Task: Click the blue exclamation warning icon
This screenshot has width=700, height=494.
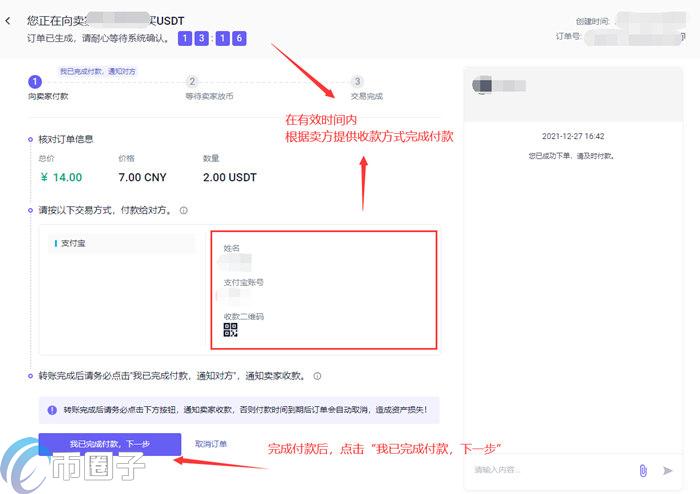Action: point(52,410)
